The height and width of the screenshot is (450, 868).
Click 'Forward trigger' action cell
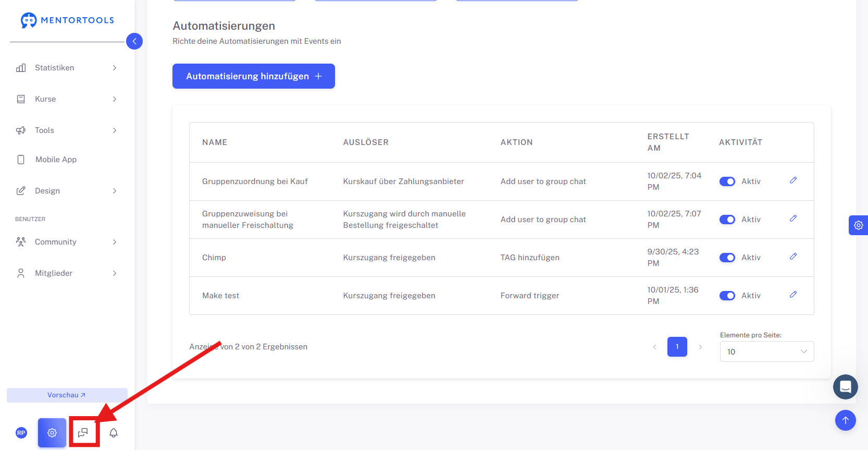click(530, 296)
